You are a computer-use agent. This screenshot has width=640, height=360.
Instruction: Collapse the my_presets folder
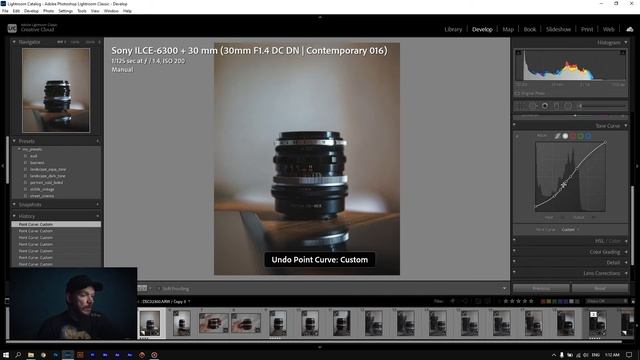[19, 149]
